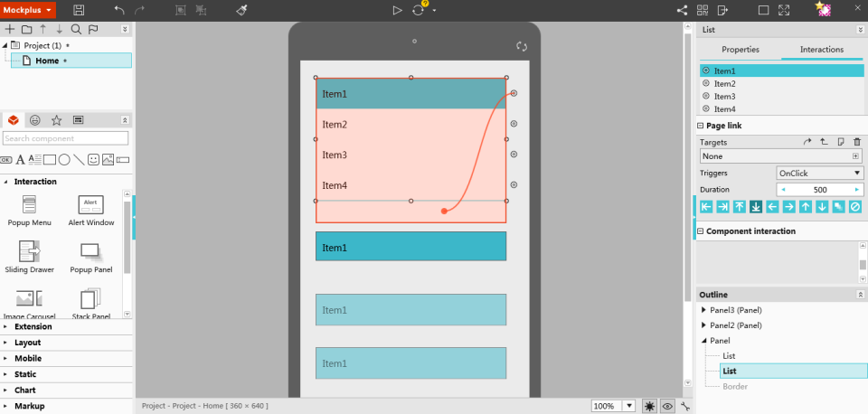Expand the None targets field

point(855,156)
